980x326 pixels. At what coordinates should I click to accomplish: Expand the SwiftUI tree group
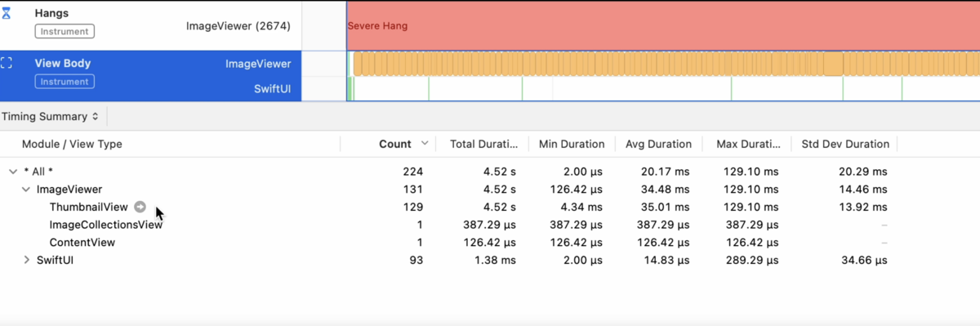(x=26, y=260)
